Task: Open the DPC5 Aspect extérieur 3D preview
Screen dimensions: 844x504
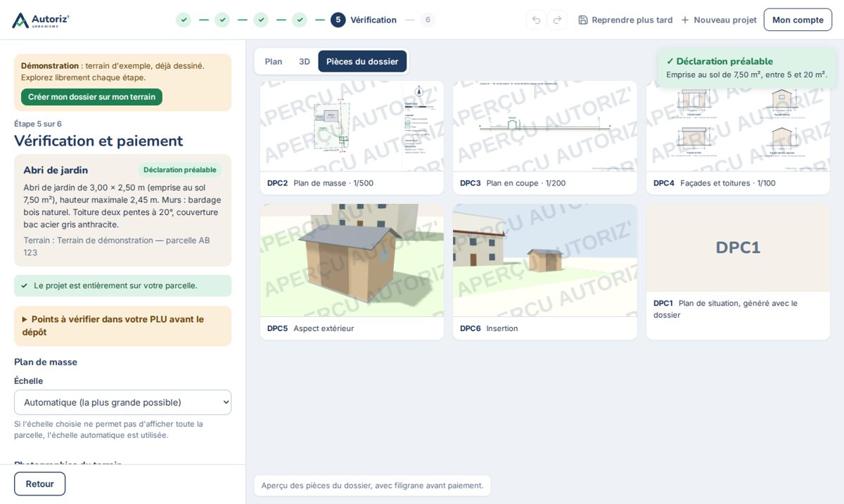Action: (x=352, y=272)
